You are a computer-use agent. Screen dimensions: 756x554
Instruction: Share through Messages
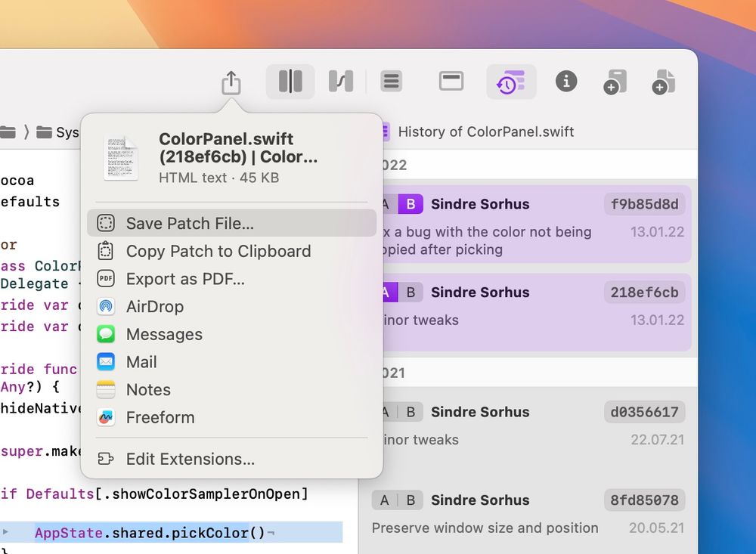coord(231,334)
